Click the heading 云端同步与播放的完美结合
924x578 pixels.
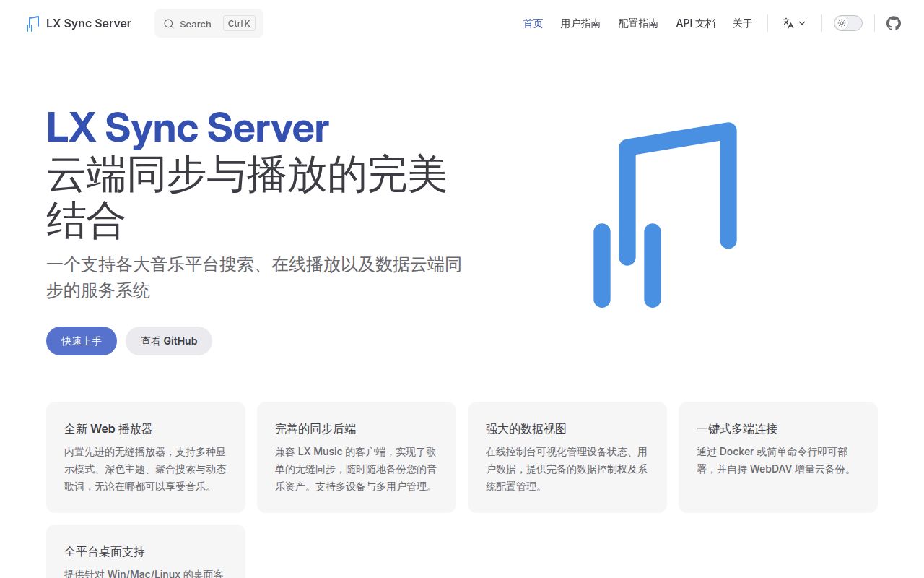pos(247,197)
